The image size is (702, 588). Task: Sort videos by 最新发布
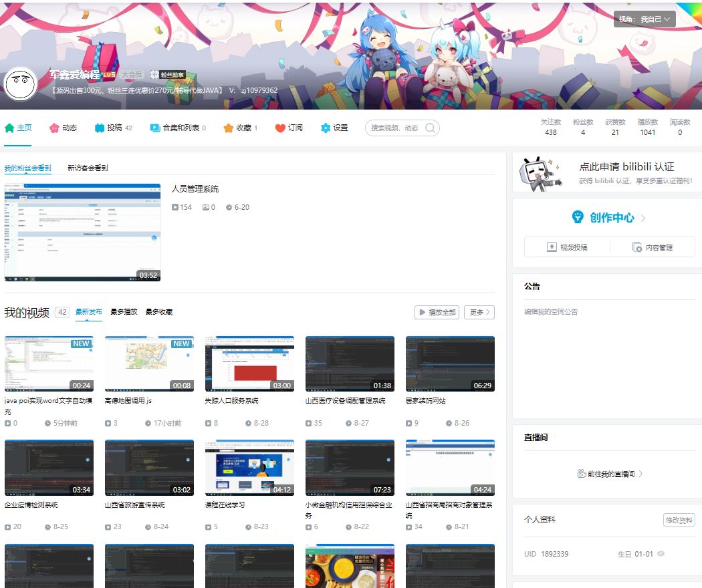click(x=89, y=312)
